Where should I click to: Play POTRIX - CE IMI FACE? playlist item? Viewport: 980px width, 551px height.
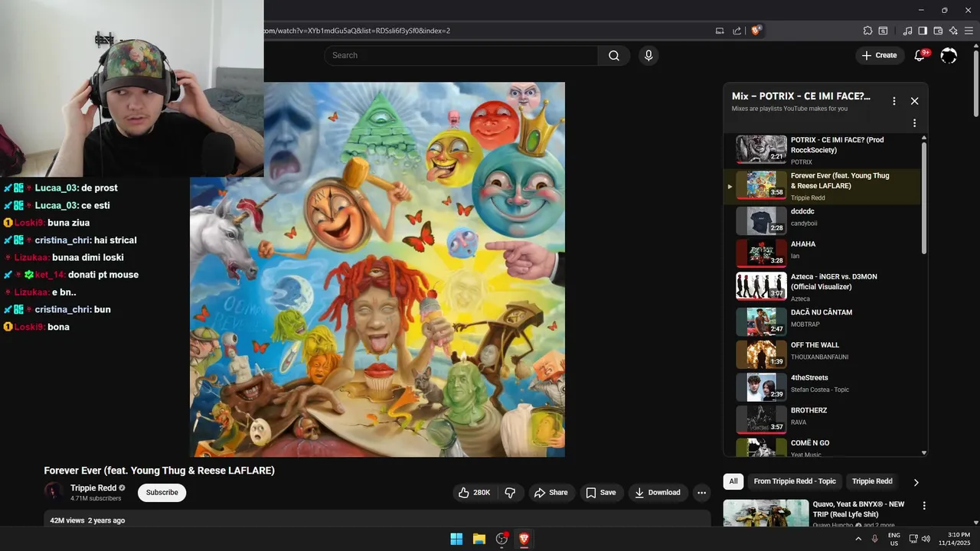point(822,150)
